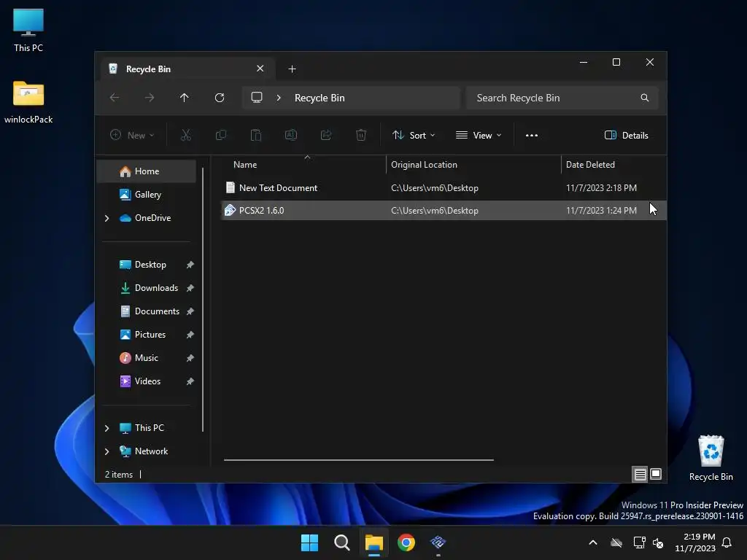Expand This PC tree node
Image resolution: width=747 pixels, height=560 pixels.
[107, 428]
